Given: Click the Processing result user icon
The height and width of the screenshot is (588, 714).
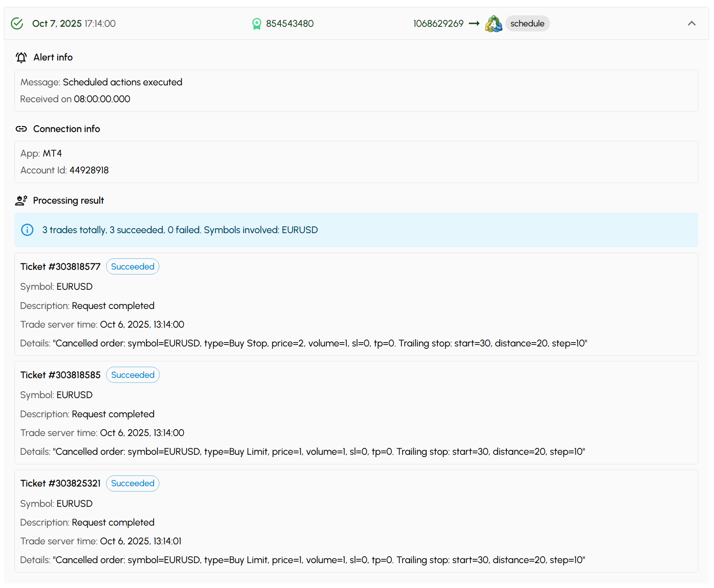Looking at the screenshot, I should click(x=21, y=201).
